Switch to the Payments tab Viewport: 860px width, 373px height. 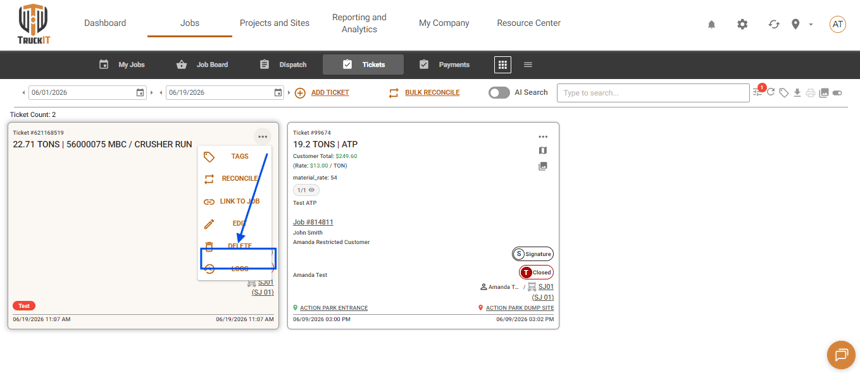tap(445, 65)
